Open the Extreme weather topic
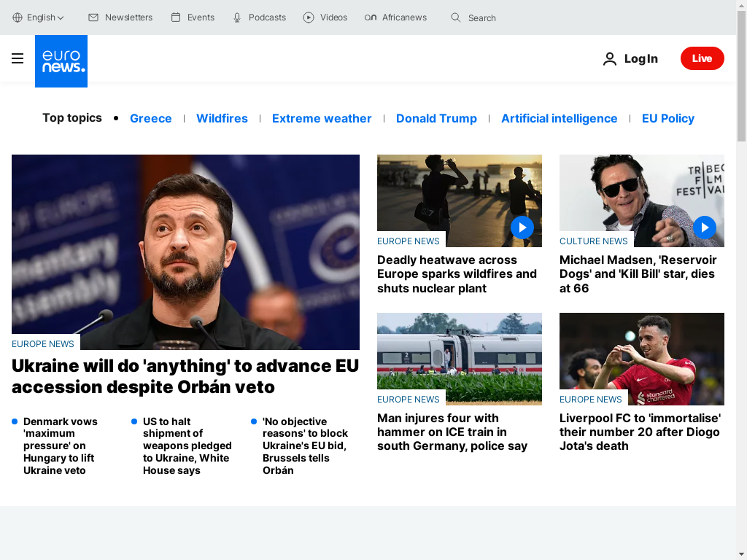Image resolution: width=747 pixels, height=560 pixels. click(322, 119)
